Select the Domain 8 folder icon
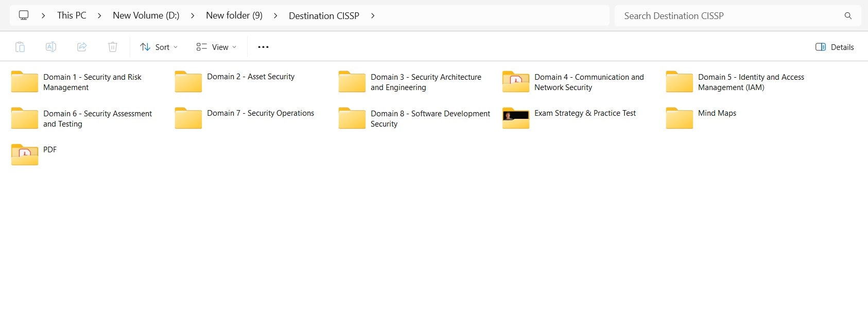This screenshot has width=868, height=319. click(x=352, y=118)
